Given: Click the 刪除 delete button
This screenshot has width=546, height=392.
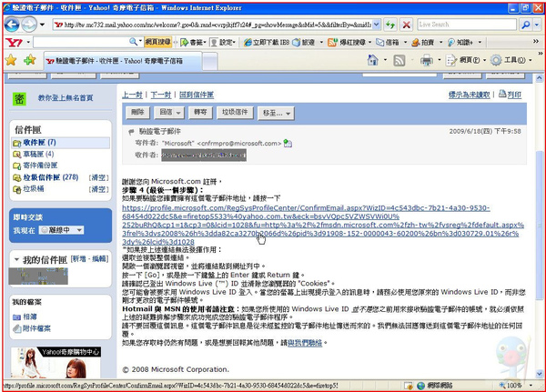Looking at the screenshot, I should point(137,113).
